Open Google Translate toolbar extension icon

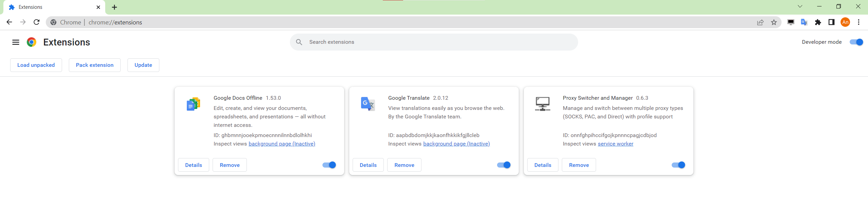click(804, 22)
